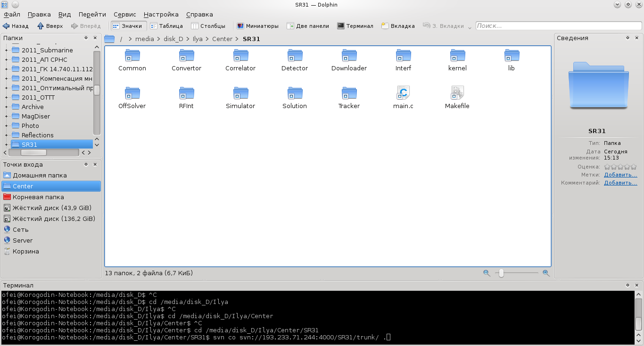Click the icon size zoom slider
This screenshot has width=644, height=346.
[501, 273]
